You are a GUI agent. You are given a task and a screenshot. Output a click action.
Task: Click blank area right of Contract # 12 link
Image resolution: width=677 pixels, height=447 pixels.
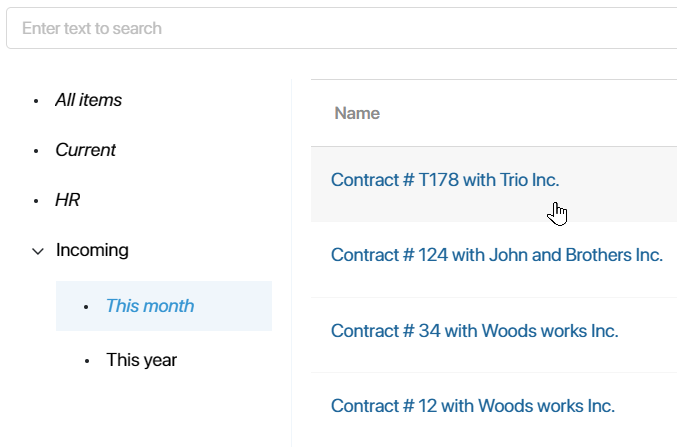[646, 406]
